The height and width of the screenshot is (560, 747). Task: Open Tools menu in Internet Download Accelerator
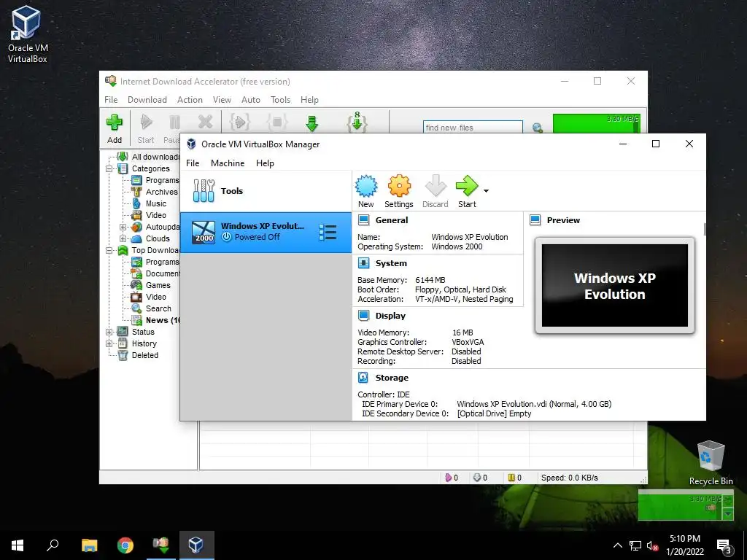point(280,99)
